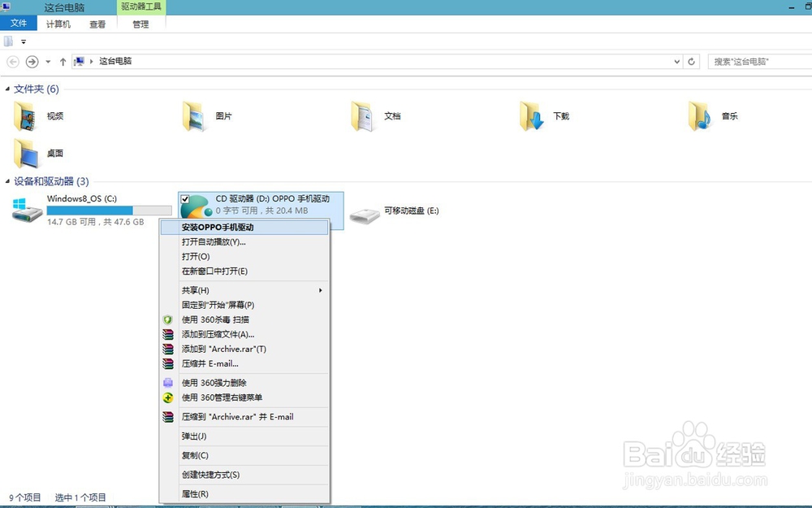Choose 使用 360杀毒 扫描 menu entry
Viewport: 812px width, 508px height.
244,319
